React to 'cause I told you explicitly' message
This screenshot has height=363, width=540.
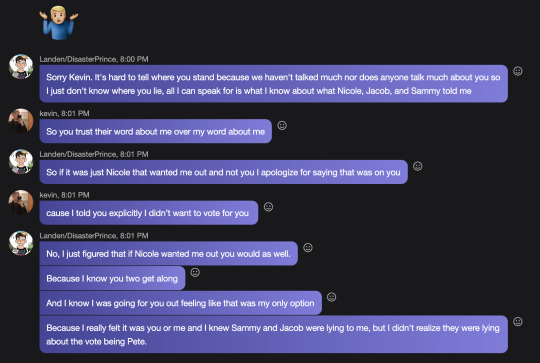pyautogui.click(x=268, y=207)
